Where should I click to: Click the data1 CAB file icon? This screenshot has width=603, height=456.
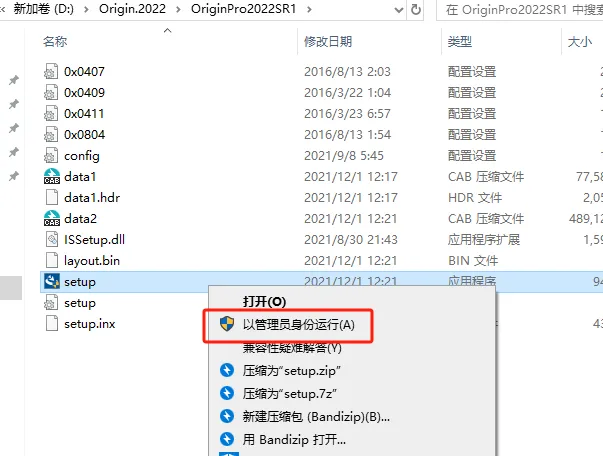[x=52, y=176]
